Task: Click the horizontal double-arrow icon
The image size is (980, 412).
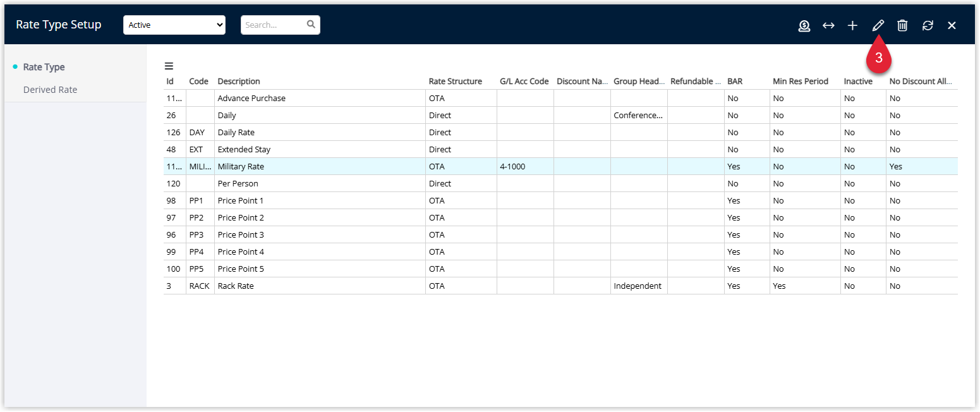Action: [828, 25]
